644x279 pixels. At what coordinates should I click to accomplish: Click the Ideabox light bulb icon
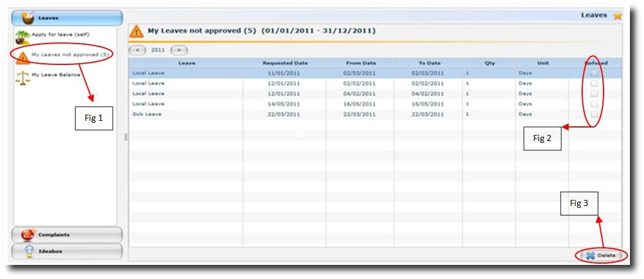[28, 251]
